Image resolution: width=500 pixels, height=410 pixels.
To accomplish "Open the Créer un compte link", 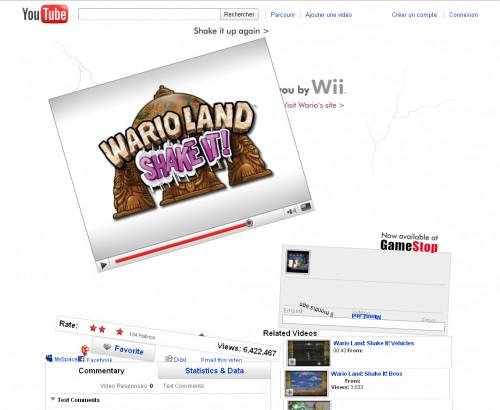I will tap(414, 15).
